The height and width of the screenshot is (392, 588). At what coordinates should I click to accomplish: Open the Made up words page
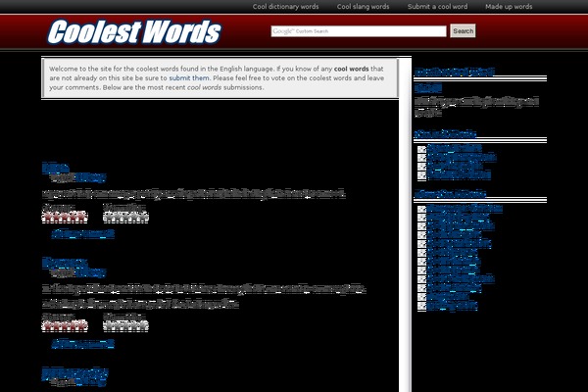coord(509,7)
